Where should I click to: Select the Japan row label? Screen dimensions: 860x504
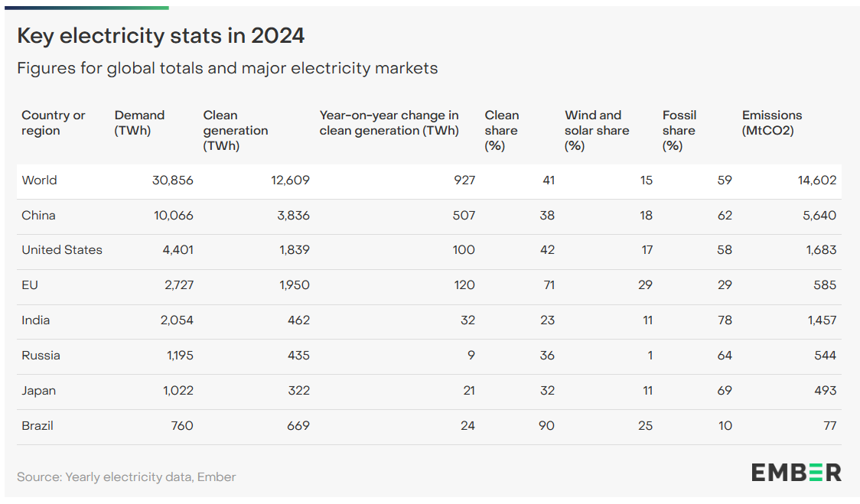coord(38,391)
